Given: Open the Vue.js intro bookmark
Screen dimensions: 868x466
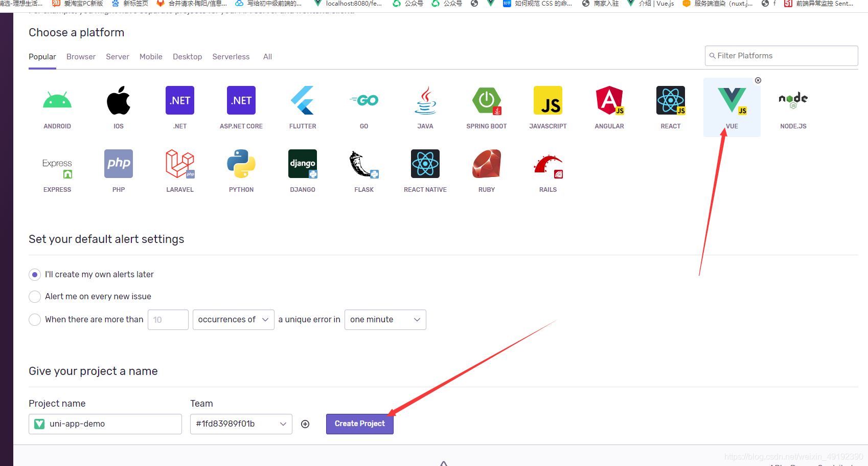Looking at the screenshot, I should [x=650, y=4].
